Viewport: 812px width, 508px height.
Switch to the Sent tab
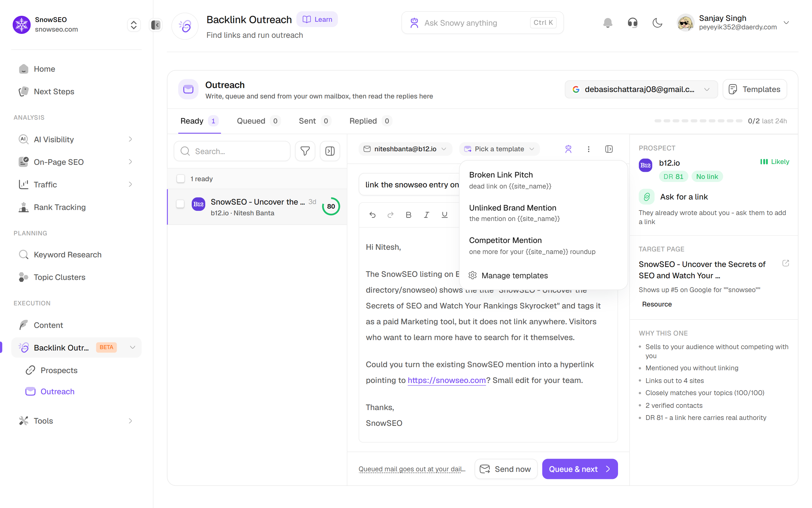(x=314, y=121)
